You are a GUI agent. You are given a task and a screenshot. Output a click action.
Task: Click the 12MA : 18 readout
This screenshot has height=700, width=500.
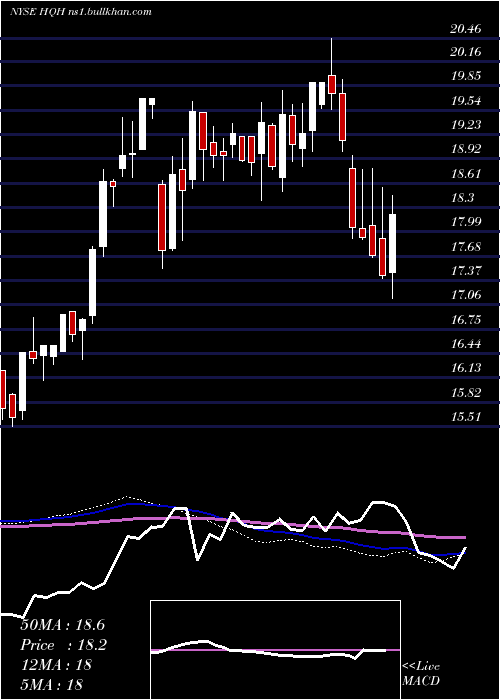tap(56, 665)
